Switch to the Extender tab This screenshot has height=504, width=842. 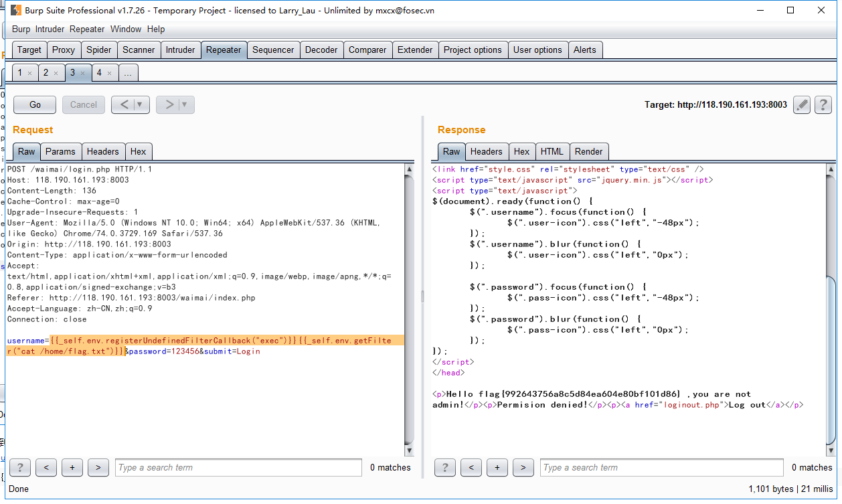[415, 50]
